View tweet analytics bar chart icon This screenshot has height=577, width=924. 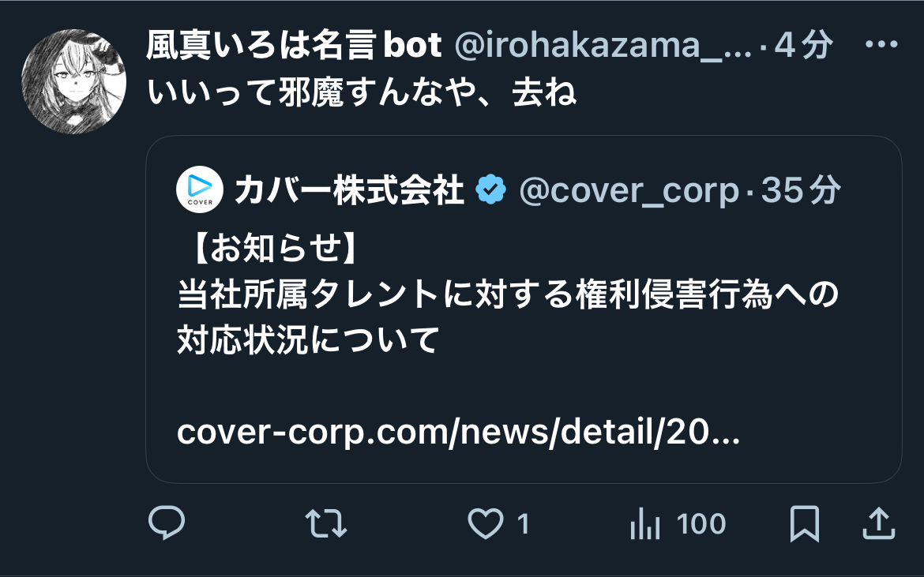pos(644,523)
